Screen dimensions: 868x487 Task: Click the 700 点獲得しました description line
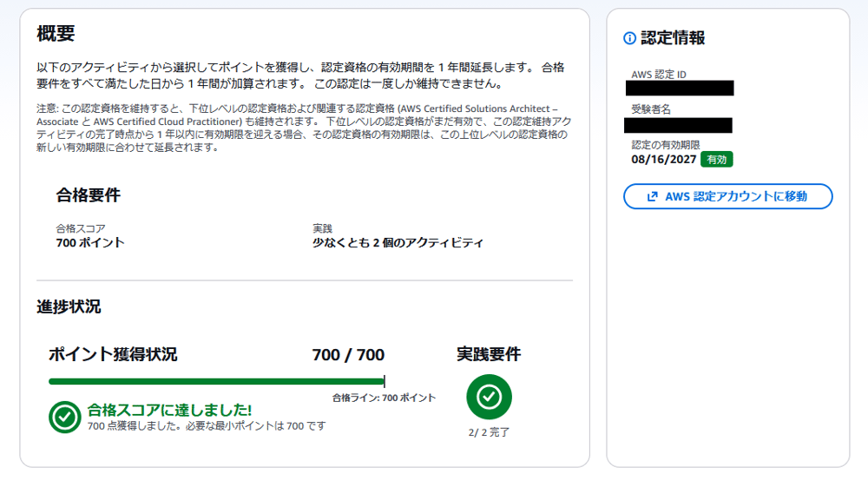(x=207, y=426)
